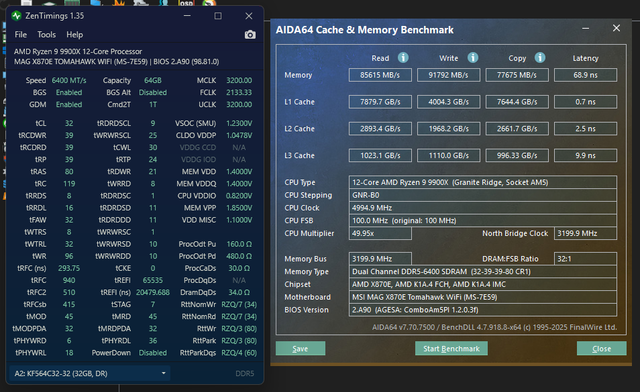Open the Copy info icon in AIDA64

tap(540, 58)
